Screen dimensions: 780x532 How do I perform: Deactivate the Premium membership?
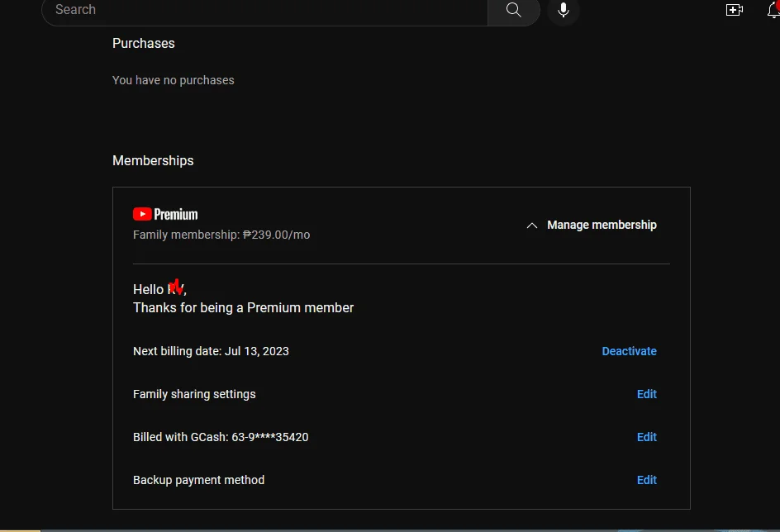[629, 352]
